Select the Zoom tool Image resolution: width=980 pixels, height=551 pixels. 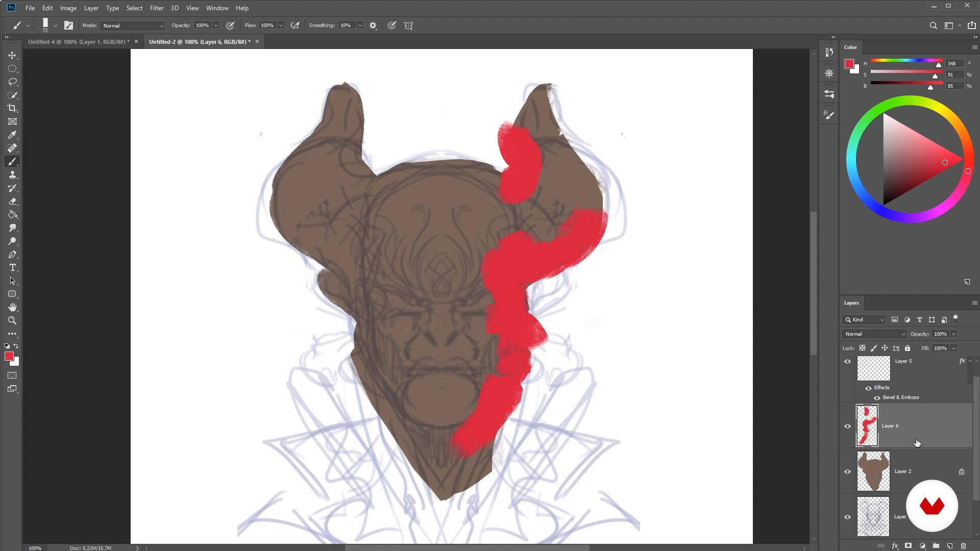click(12, 320)
